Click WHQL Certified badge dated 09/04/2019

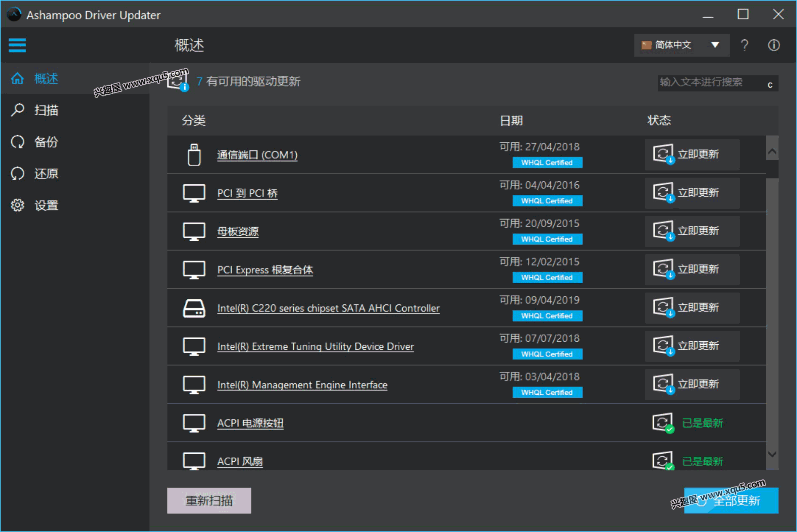click(x=547, y=316)
